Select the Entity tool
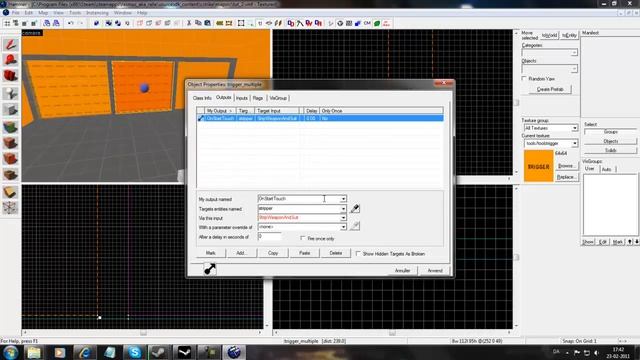640x360 pixels. [10, 93]
